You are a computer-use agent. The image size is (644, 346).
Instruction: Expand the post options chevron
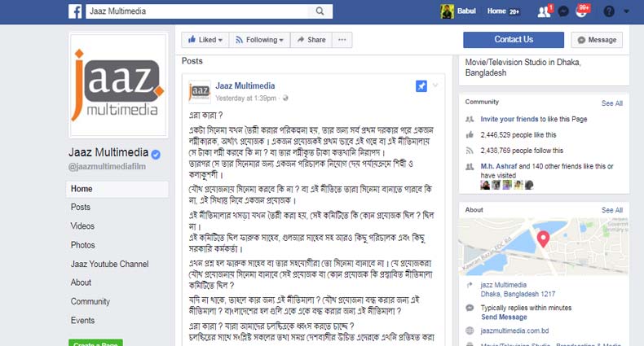pyautogui.click(x=435, y=85)
